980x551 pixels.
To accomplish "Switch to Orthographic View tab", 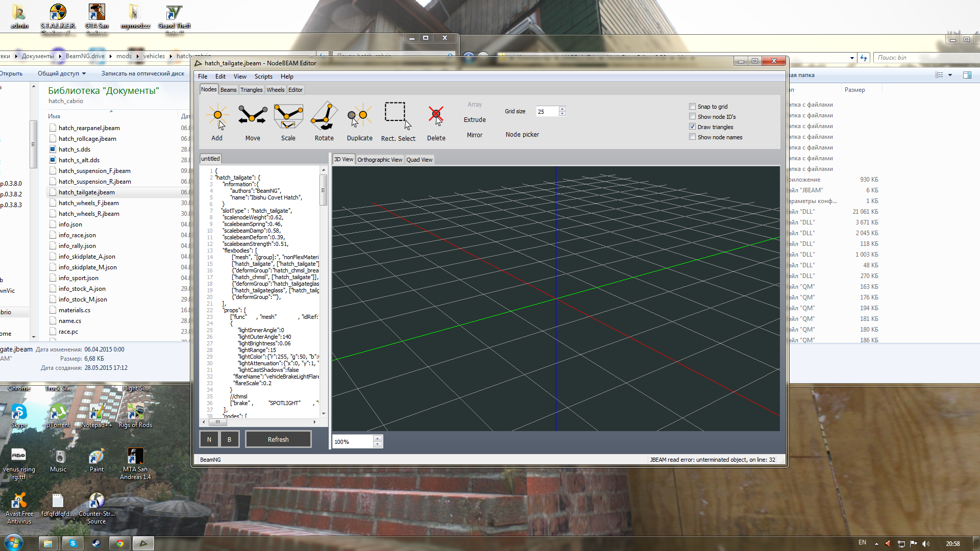I will (x=380, y=160).
